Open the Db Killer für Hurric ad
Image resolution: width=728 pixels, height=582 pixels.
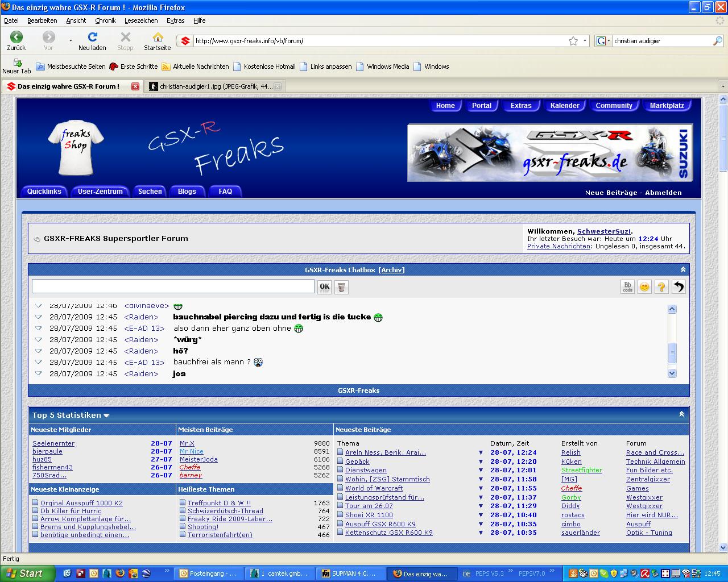click(x=71, y=511)
